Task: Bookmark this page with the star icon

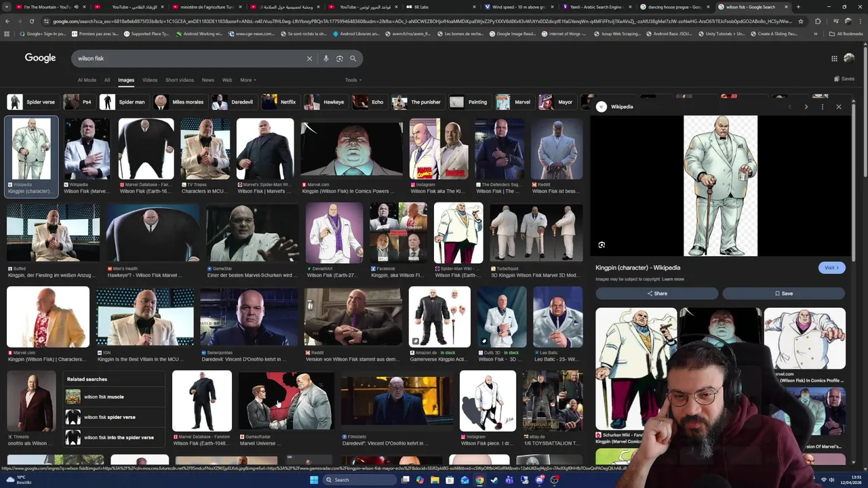Action: pyautogui.click(x=801, y=21)
